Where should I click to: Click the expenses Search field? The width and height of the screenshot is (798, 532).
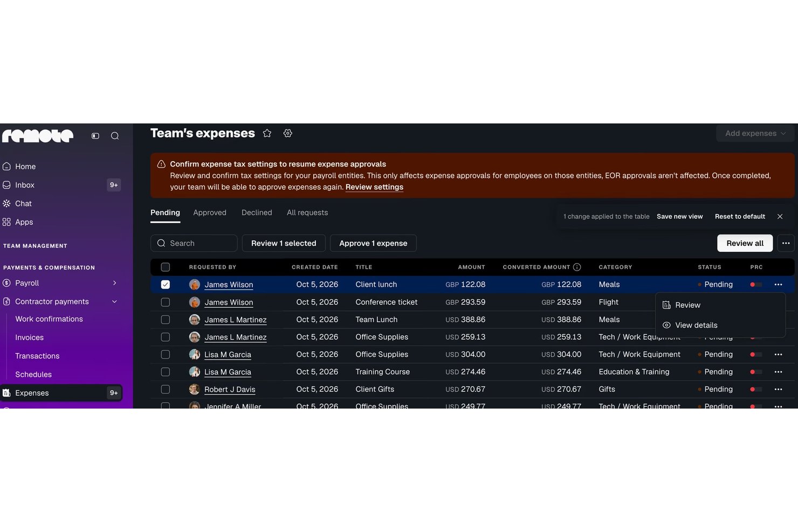click(194, 243)
